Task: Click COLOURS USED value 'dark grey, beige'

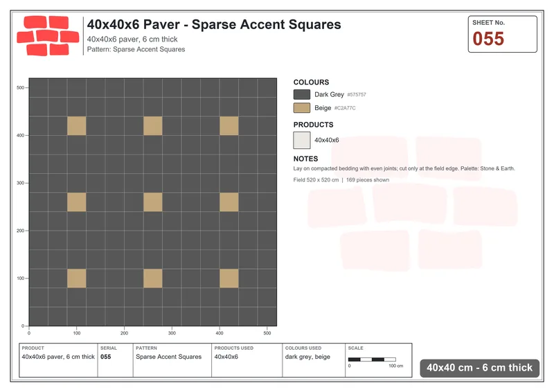Action: coord(307,357)
